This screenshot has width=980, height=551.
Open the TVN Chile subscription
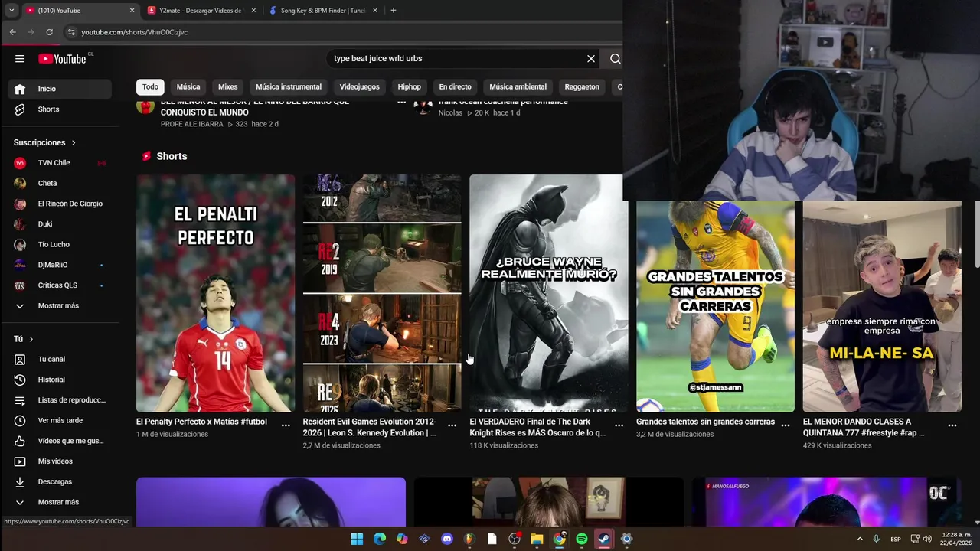(60, 163)
